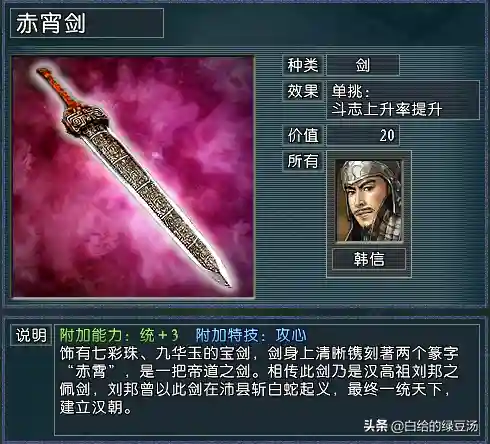Click the sword blade tip in artwork
This screenshot has width=490, height=444.
coord(222,278)
